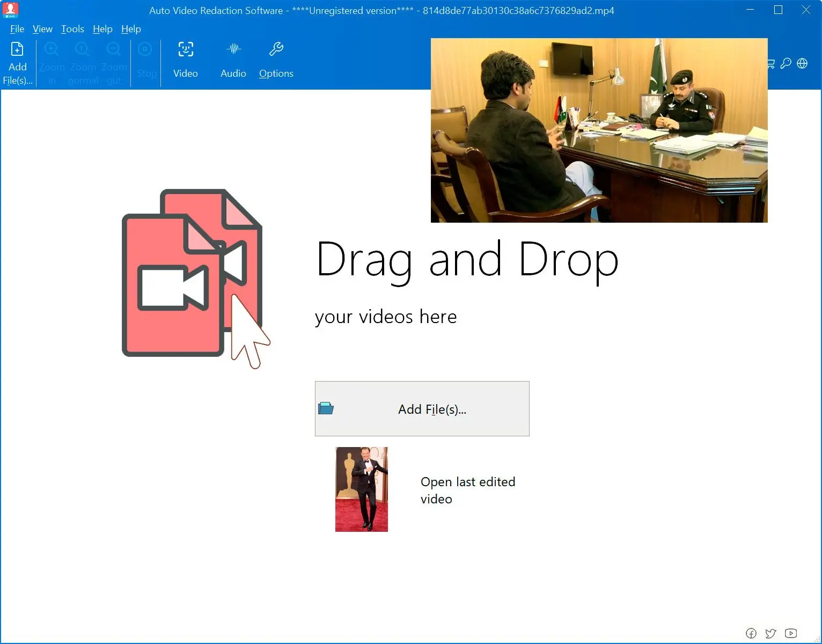Click the app icon in the title bar
Image resolution: width=822 pixels, height=644 pixels.
click(x=10, y=10)
